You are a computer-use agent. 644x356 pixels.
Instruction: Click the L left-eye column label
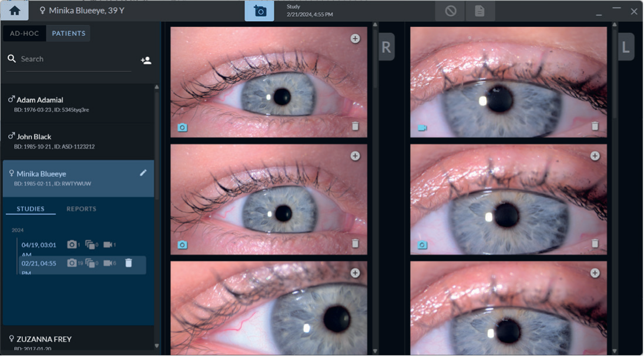point(626,47)
